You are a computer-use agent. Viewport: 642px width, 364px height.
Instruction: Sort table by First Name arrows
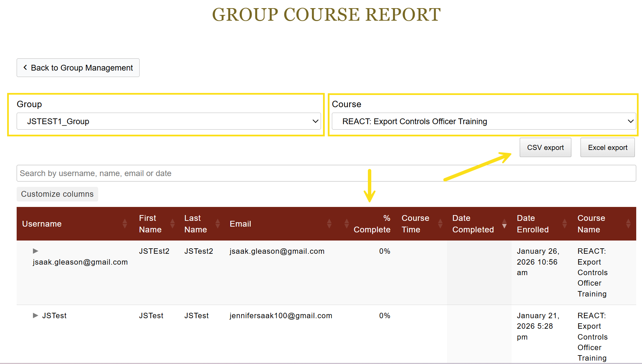click(x=172, y=224)
